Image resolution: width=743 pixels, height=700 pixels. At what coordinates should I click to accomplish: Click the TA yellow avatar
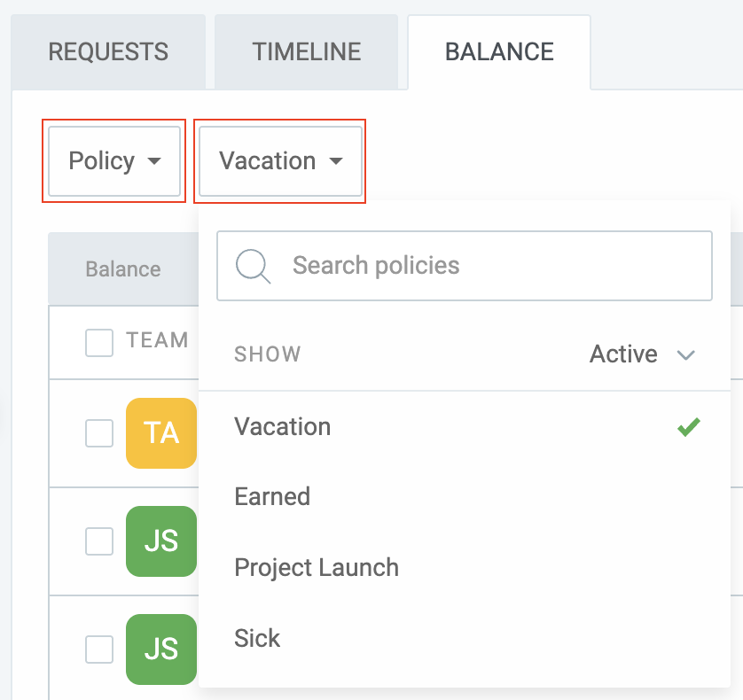161,433
